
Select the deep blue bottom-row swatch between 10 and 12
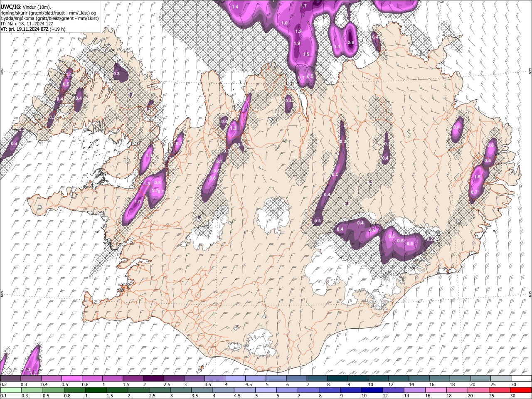pyautogui.click(x=372, y=390)
